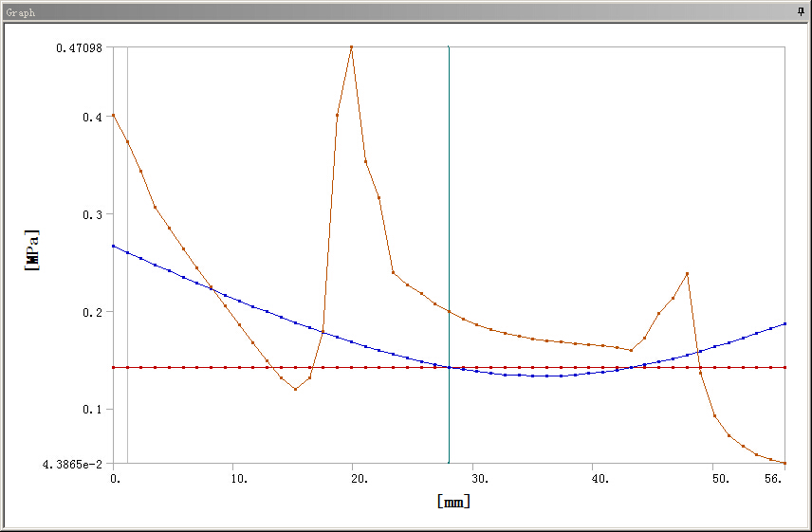
Task: Click the maximum value label 0.47098
Action: click(x=79, y=47)
